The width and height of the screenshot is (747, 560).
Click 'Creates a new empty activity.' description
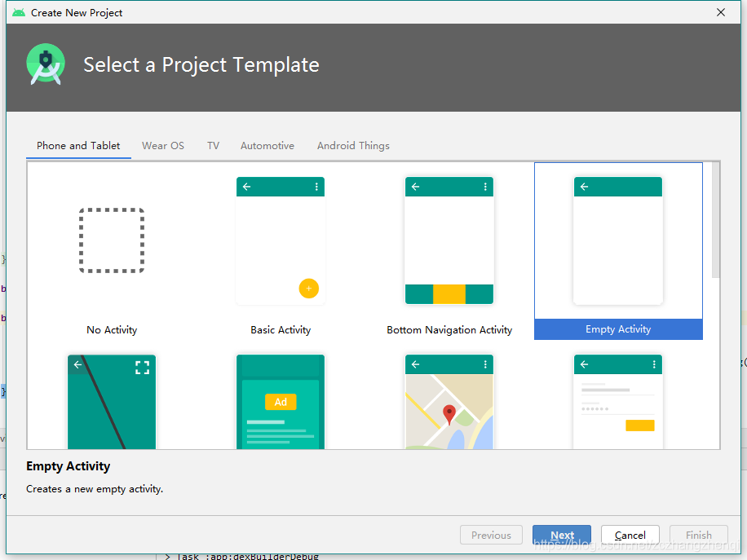pyautogui.click(x=95, y=489)
